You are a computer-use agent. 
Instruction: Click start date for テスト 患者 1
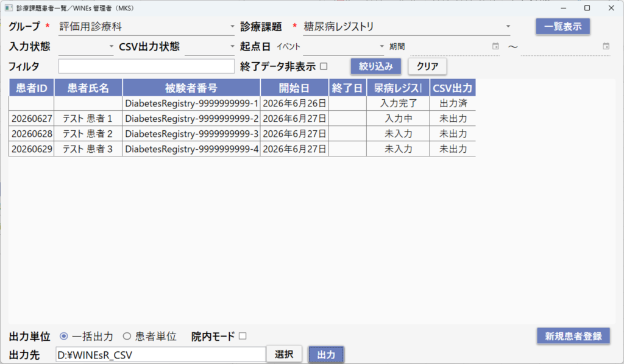coord(294,119)
